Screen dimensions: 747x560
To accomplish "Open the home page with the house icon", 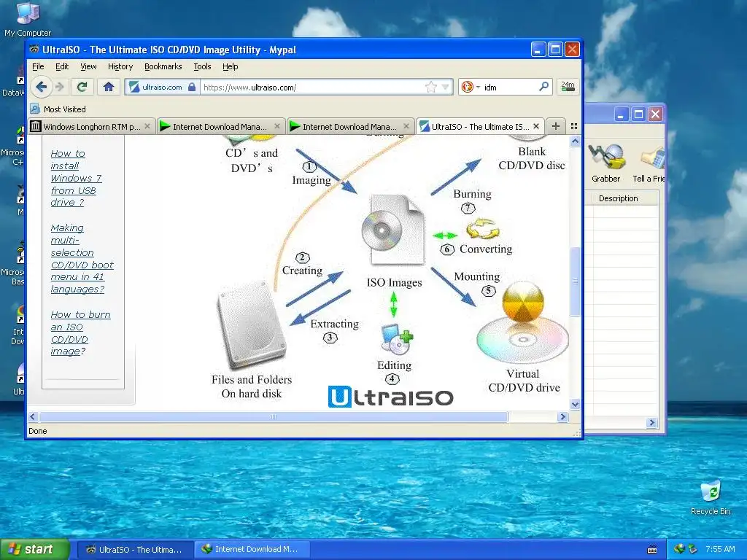I will tap(109, 87).
